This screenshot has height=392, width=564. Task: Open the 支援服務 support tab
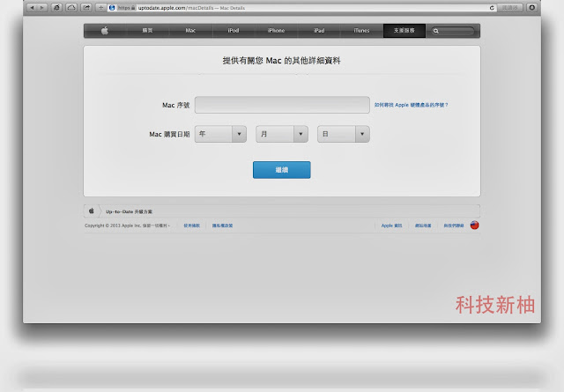[404, 31]
